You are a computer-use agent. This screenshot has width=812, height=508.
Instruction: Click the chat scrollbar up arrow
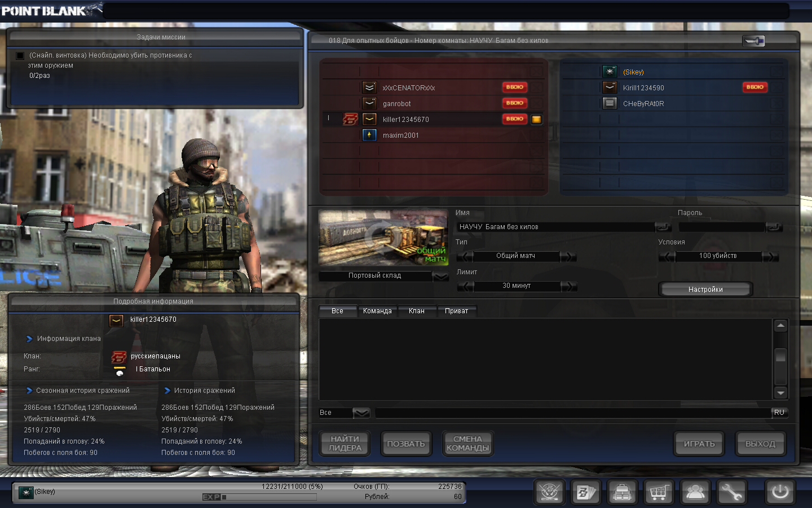(780, 326)
